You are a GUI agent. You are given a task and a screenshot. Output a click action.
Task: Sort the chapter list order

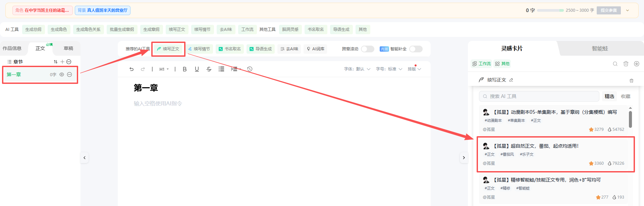pyautogui.click(x=56, y=62)
